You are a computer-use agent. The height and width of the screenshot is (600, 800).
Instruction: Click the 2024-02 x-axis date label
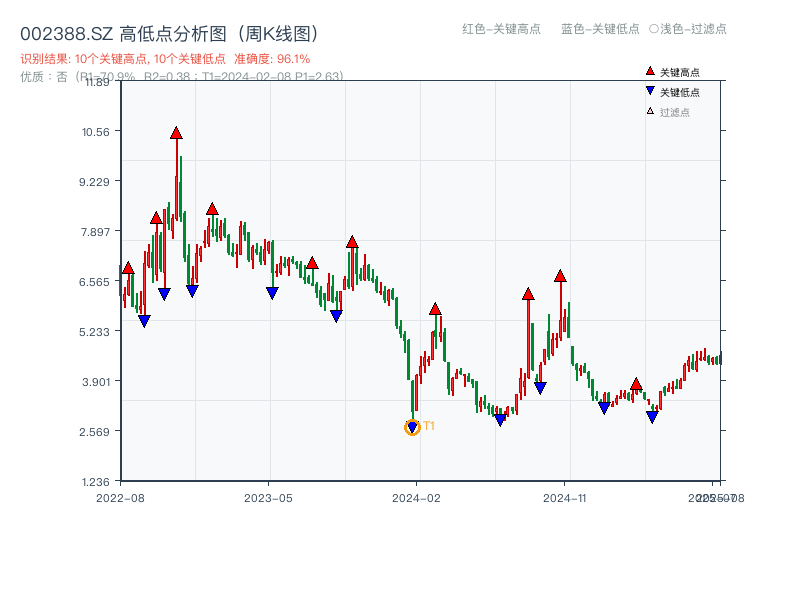coord(417,497)
